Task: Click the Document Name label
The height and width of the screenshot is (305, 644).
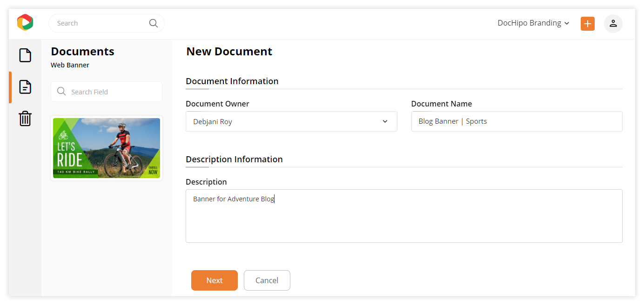Action: [x=442, y=104]
